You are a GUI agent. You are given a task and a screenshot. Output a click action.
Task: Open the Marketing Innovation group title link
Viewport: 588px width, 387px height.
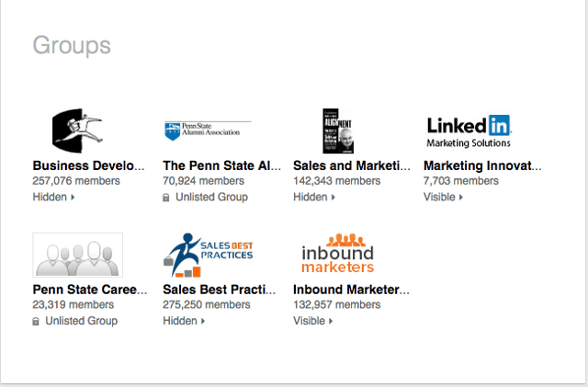pyautogui.click(x=482, y=166)
